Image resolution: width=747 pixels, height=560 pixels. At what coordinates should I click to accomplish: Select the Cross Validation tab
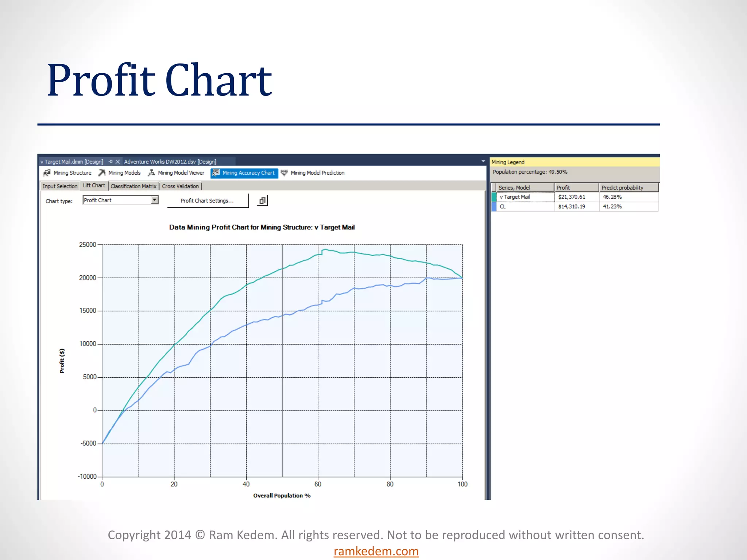(x=180, y=186)
